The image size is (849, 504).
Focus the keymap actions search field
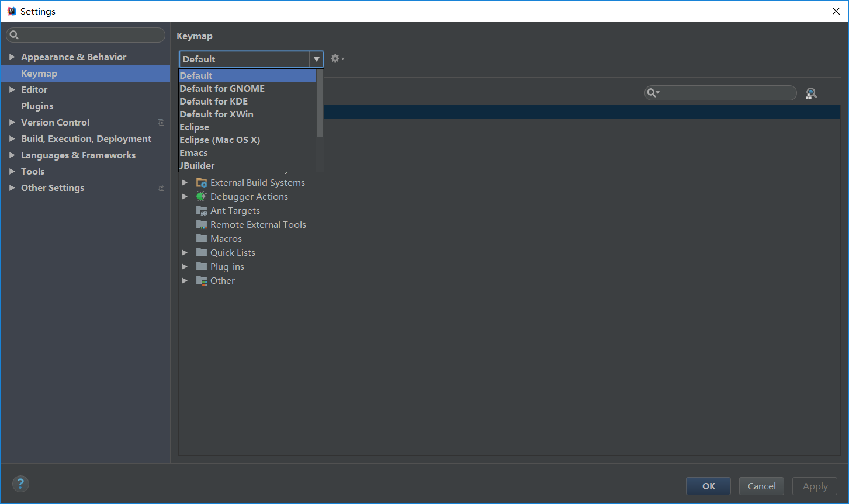(x=720, y=93)
